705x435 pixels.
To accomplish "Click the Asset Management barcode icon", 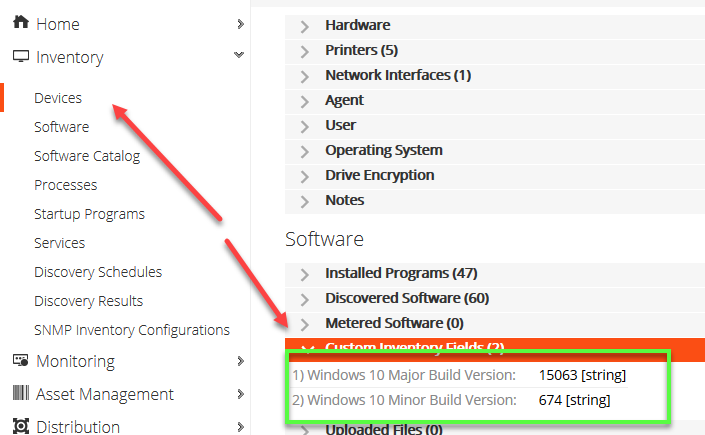I will (20, 394).
